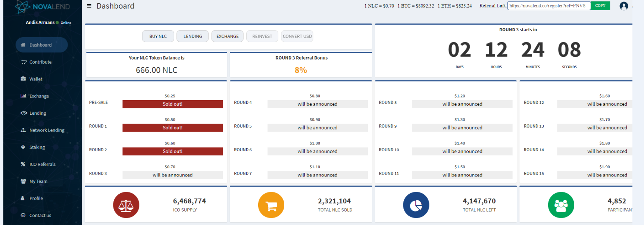Click the PRE-SALE Sold out bar
This screenshot has width=644, height=232.
(x=172, y=104)
